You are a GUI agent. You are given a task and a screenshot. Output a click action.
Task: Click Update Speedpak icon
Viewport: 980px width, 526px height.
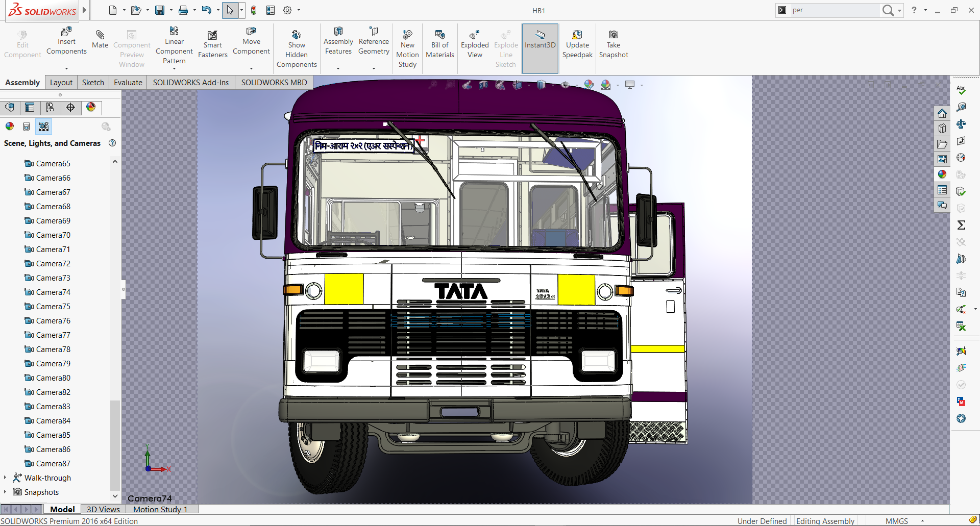(x=577, y=35)
